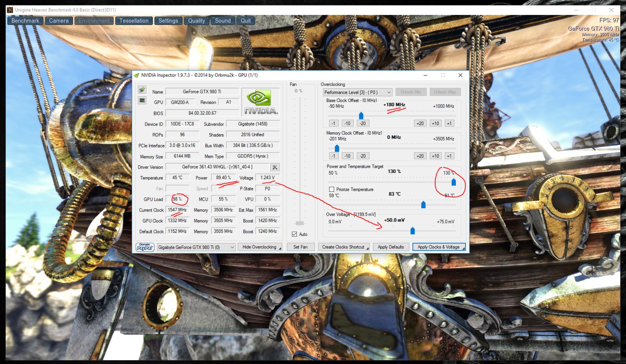The image size is (626, 364).
Task: Open the Quality menu in Heaven
Action: (x=196, y=21)
